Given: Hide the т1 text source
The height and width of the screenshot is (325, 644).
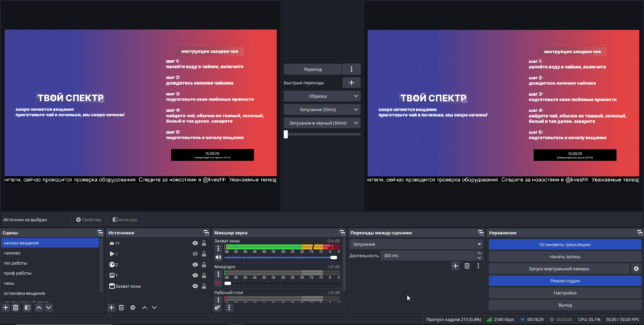Looking at the screenshot, I should (x=195, y=243).
